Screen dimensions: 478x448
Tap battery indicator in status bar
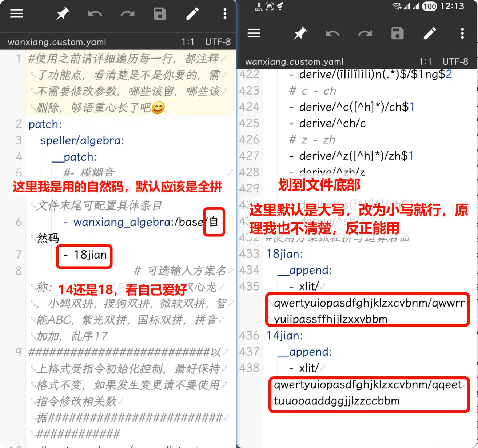[x=429, y=6]
